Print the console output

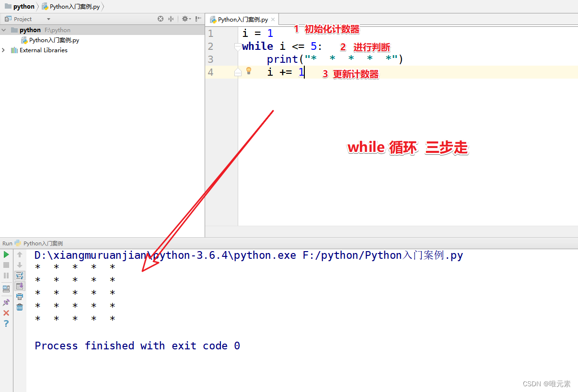(x=19, y=298)
